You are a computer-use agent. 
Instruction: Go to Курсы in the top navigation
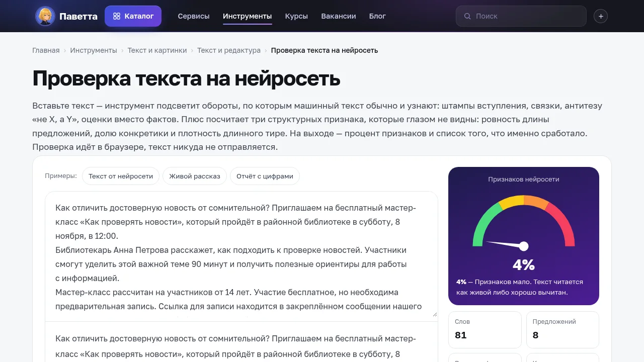tap(296, 16)
